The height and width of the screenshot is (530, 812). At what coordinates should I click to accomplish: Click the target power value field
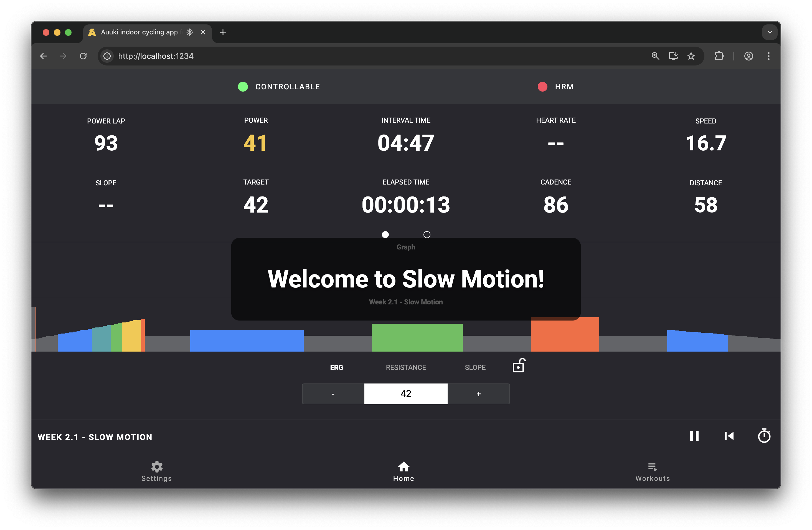(x=406, y=393)
